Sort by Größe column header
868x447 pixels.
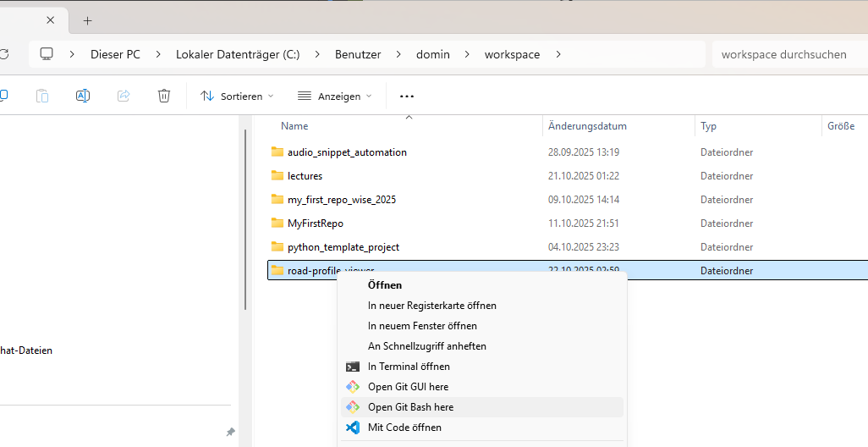coord(841,126)
